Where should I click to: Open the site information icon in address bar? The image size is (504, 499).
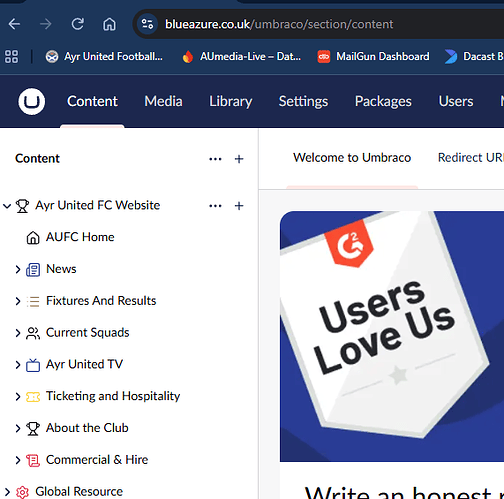(x=147, y=24)
